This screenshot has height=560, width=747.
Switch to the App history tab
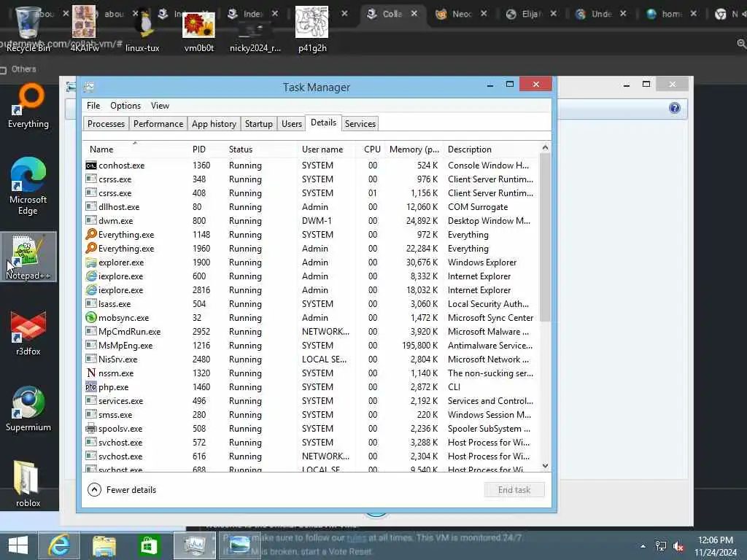click(x=214, y=124)
